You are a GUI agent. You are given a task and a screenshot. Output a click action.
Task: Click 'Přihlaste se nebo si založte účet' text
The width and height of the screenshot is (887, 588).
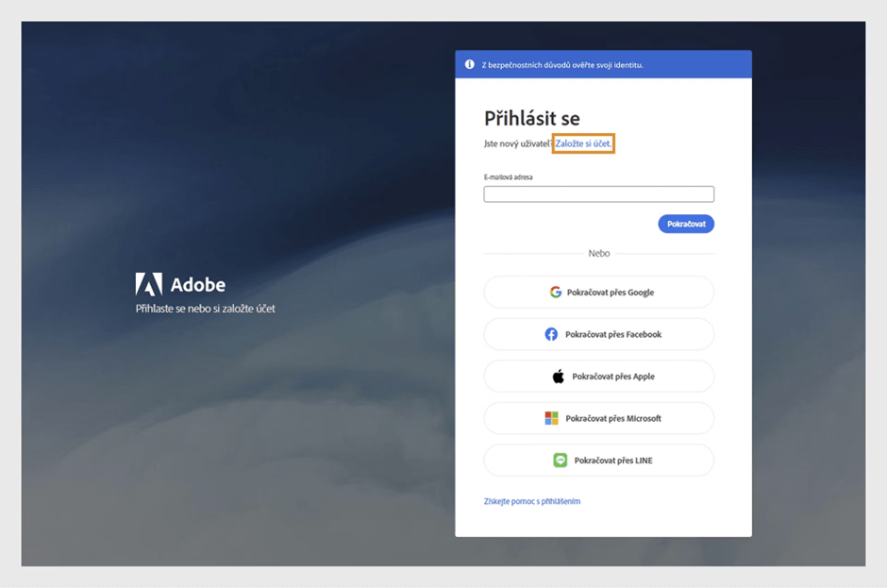(x=205, y=309)
